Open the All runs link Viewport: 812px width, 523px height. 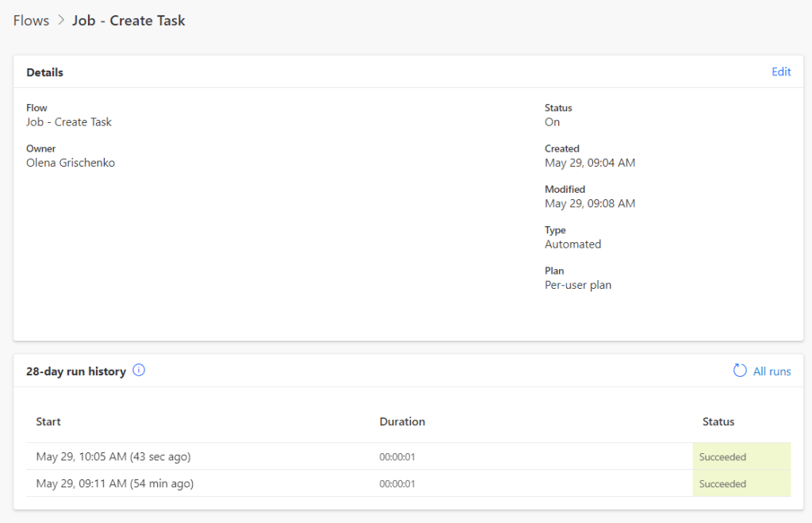pos(772,371)
